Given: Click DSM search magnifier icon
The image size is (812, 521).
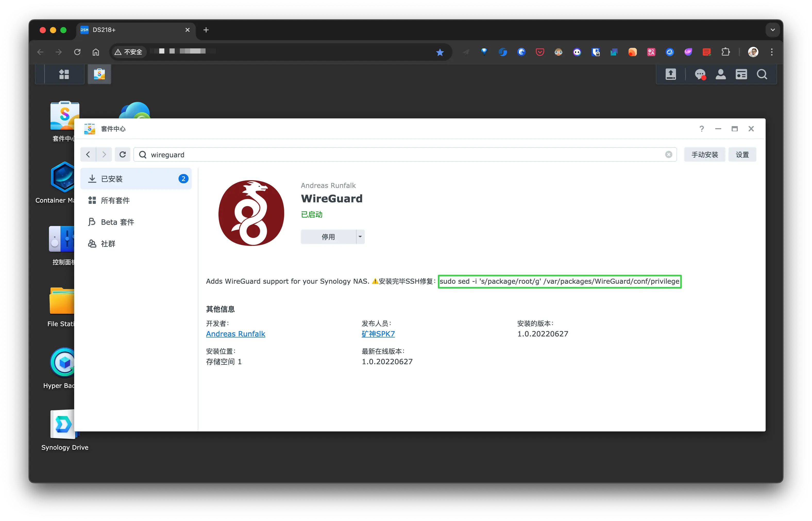Looking at the screenshot, I should coord(762,74).
